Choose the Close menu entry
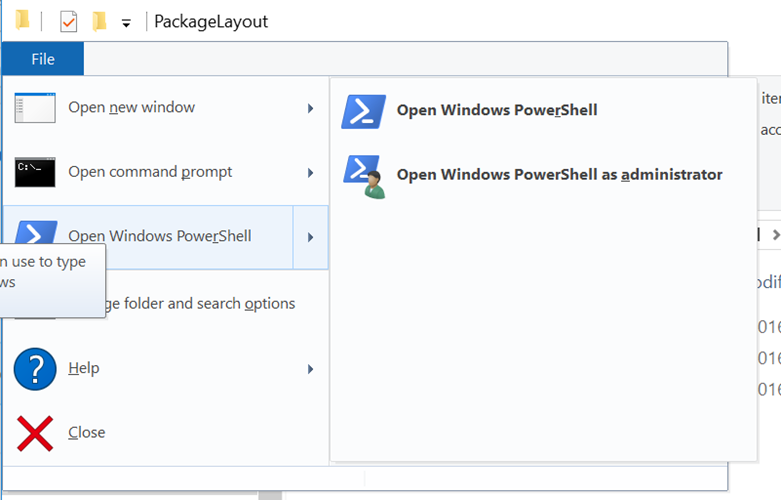The width and height of the screenshot is (781, 500). click(x=87, y=433)
